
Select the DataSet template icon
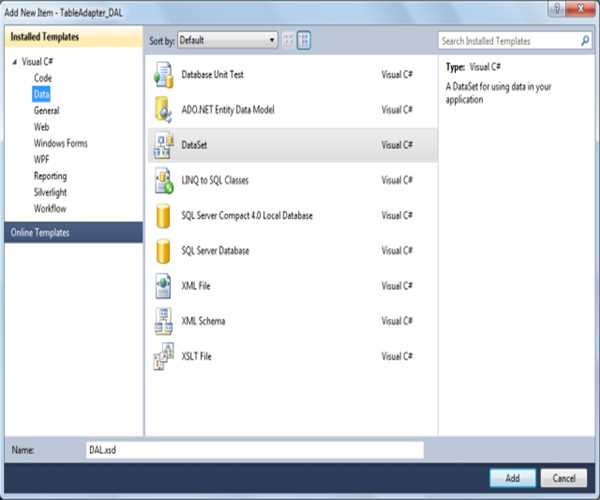pyautogui.click(x=163, y=145)
